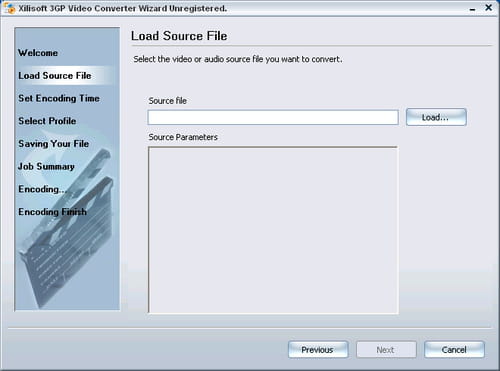Go to the Encoding Finish step
This screenshot has width=500, height=371.
(x=53, y=212)
